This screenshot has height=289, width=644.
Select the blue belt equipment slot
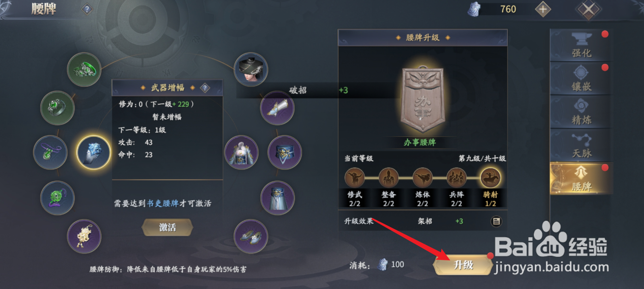coord(285,152)
